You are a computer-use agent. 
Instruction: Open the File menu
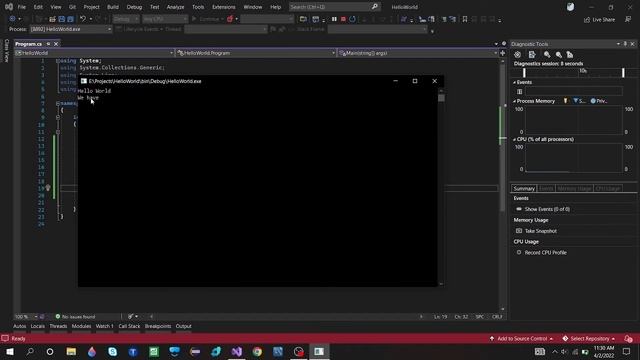(x=22, y=7)
